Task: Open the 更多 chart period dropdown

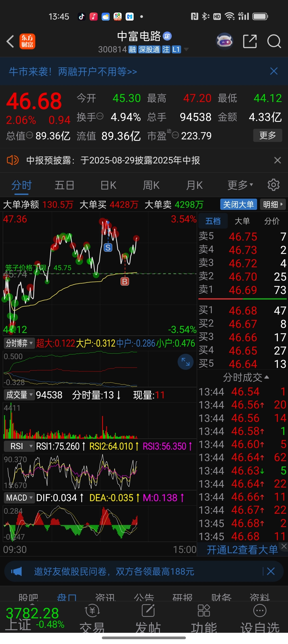Action: tap(240, 185)
